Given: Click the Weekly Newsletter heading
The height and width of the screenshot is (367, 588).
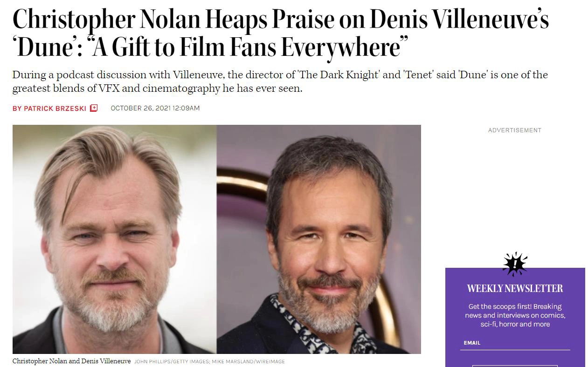Looking at the screenshot, I should 515,289.
